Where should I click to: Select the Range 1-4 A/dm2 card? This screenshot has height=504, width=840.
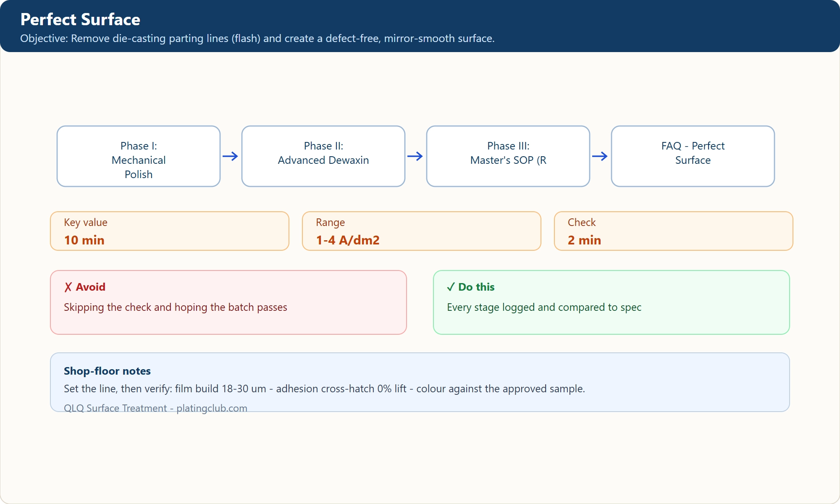pos(422,231)
